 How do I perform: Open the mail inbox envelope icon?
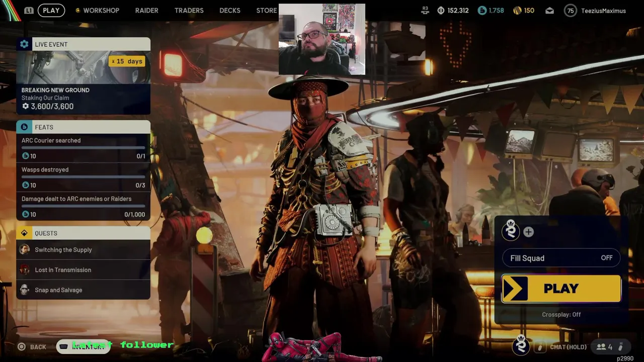549,10
